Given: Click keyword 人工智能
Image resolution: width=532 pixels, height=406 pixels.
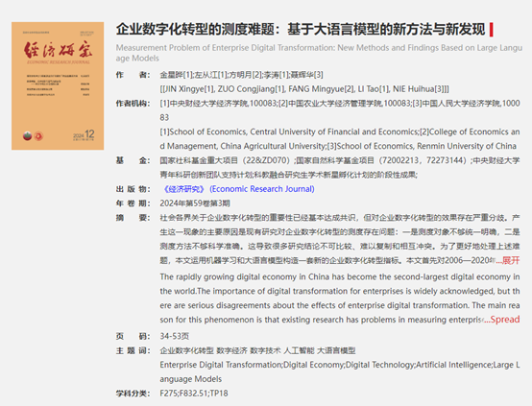Looking at the screenshot, I should (299, 350).
